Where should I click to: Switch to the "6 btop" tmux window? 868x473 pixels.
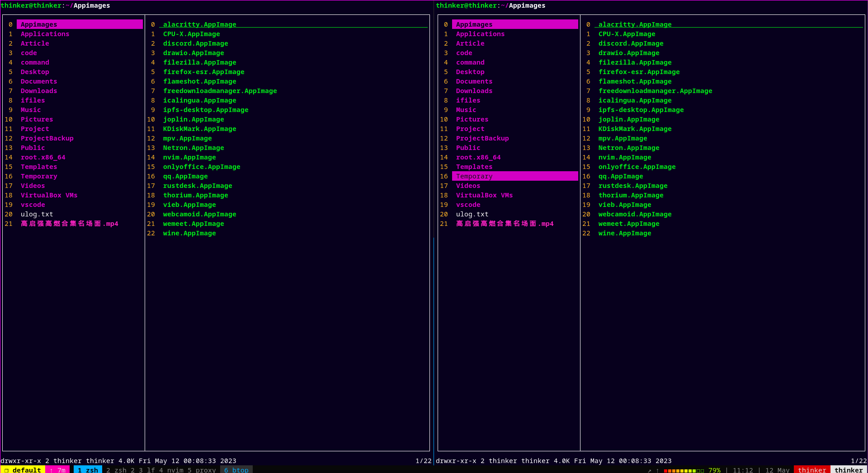(x=236, y=470)
